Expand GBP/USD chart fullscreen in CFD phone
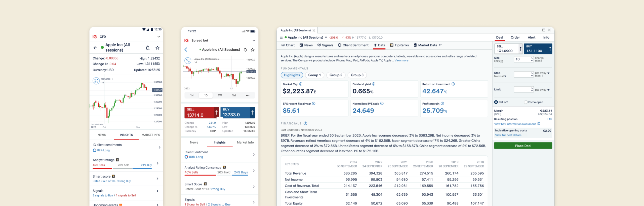The height and width of the screenshot is (206, 644). point(96,81)
